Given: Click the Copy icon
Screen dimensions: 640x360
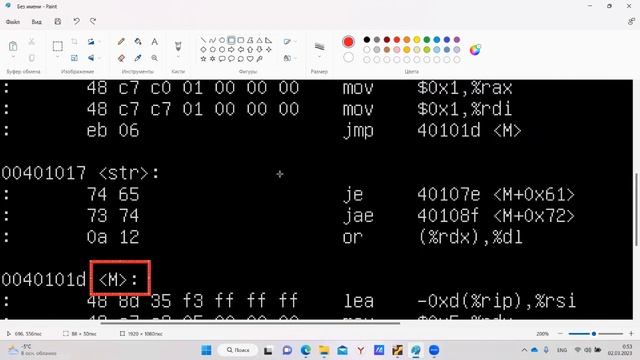Looking at the screenshot, I should (x=31, y=58).
